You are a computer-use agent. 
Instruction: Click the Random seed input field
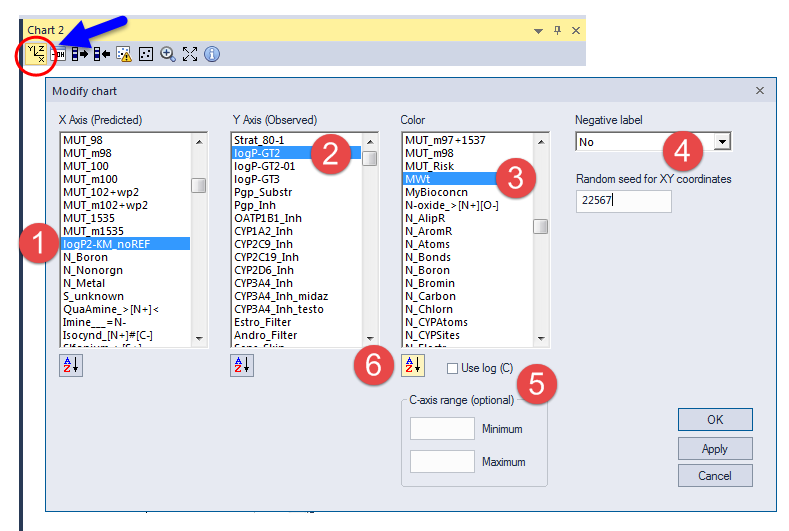point(623,201)
